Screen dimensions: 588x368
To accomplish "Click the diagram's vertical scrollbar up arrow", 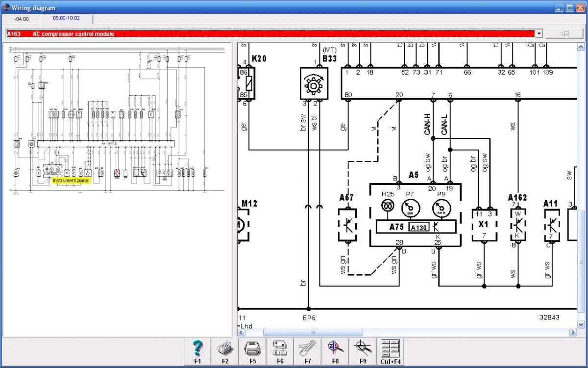I will 581,47.
